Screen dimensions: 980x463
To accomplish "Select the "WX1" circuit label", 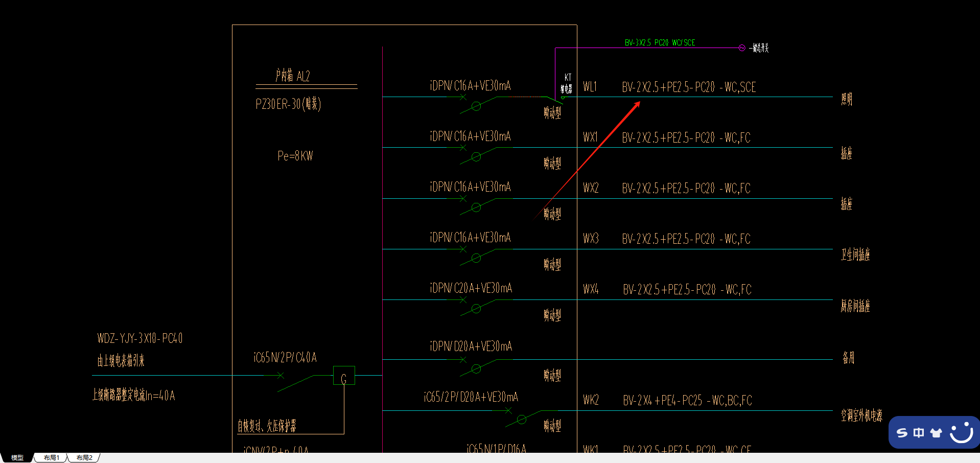I will [590, 137].
